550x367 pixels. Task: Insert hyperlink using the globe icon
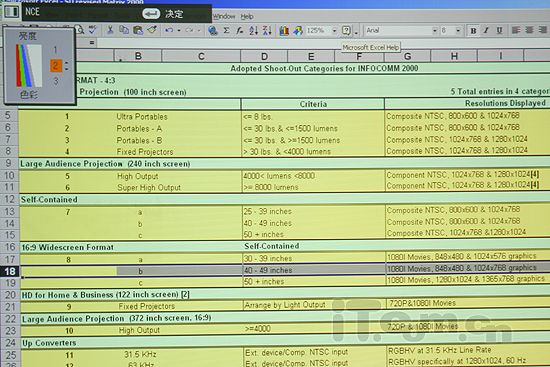pyautogui.click(x=213, y=31)
